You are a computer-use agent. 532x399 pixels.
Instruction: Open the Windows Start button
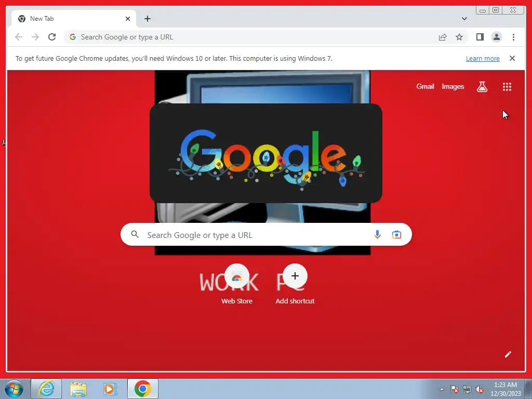coord(14,389)
